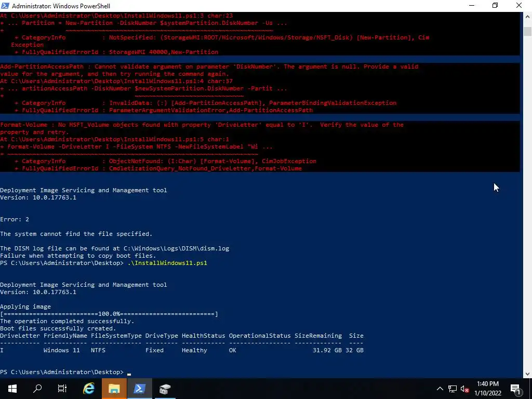Click 'Boot files successfully created.' line

coord(58,328)
